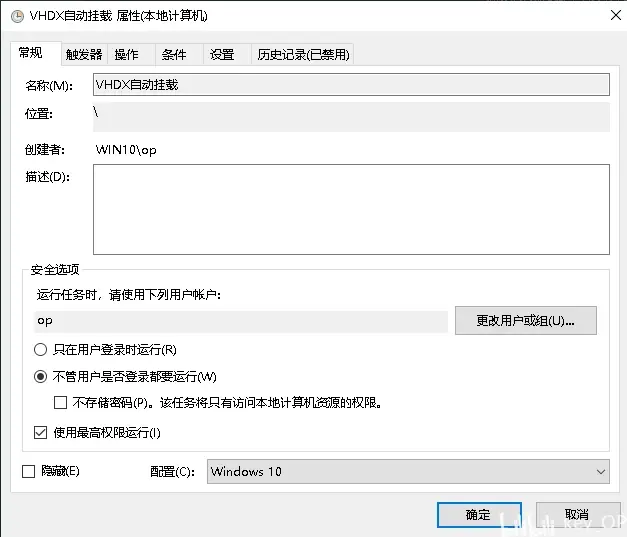Select 只在用户登录时运行 radio button

(40, 350)
